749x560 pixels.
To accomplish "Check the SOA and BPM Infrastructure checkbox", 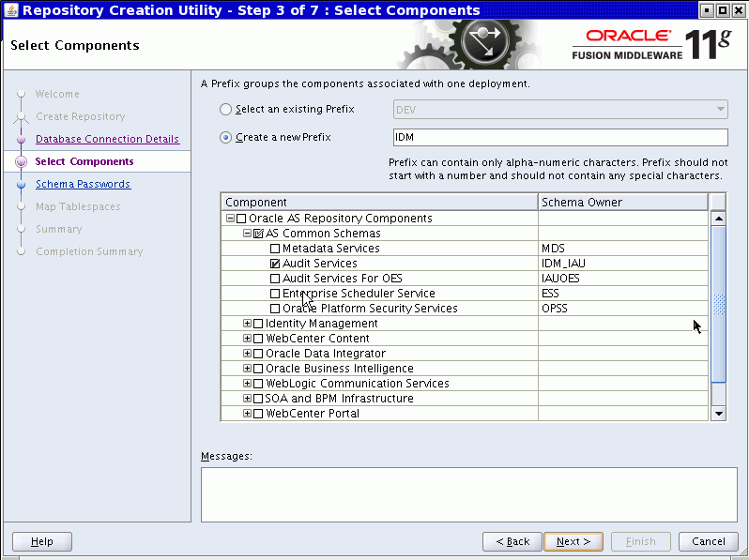I will (258, 399).
